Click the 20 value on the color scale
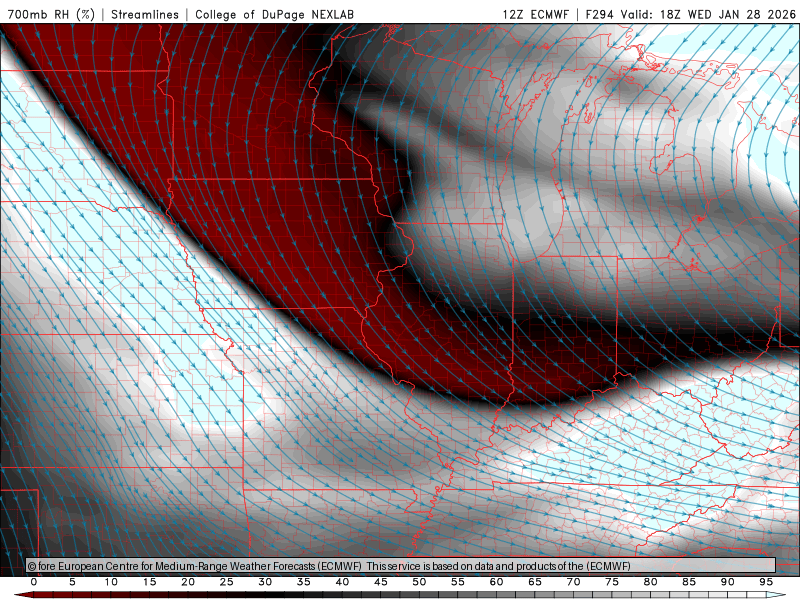 click(188, 582)
